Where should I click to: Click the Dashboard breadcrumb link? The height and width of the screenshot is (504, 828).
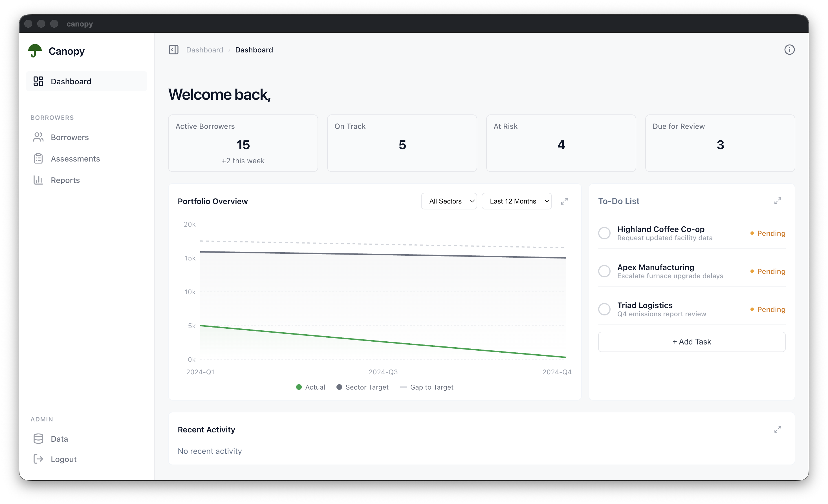click(204, 50)
